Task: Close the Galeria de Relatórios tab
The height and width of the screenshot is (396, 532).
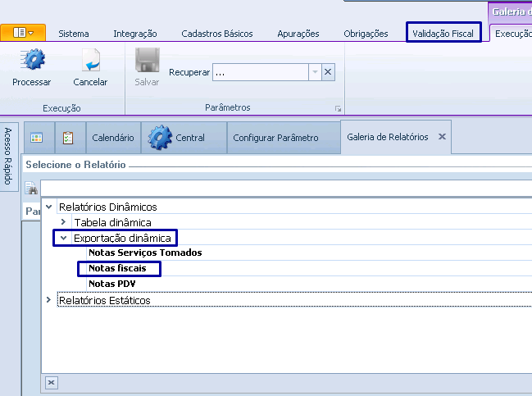Action: click(x=442, y=137)
